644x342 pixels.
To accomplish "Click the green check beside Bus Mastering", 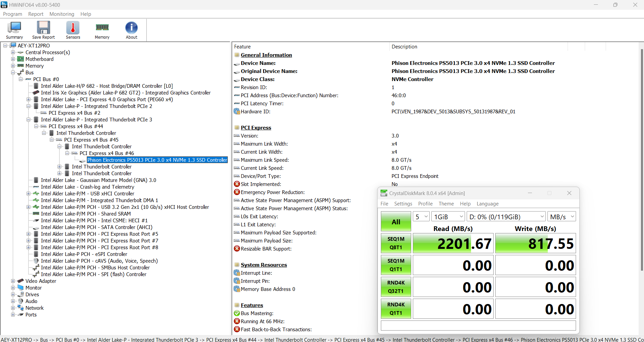I will 237,313.
